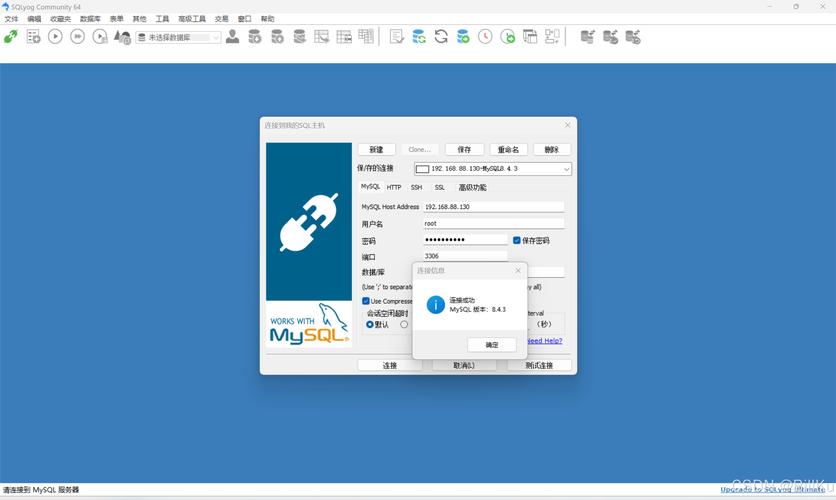Click the green new connection icon

click(x=11, y=37)
